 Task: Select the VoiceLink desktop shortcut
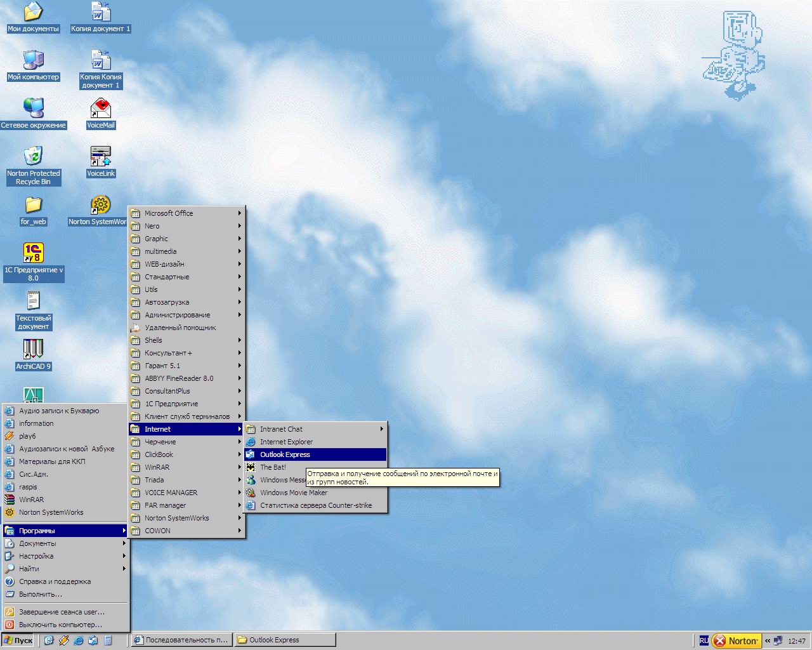point(101,162)
